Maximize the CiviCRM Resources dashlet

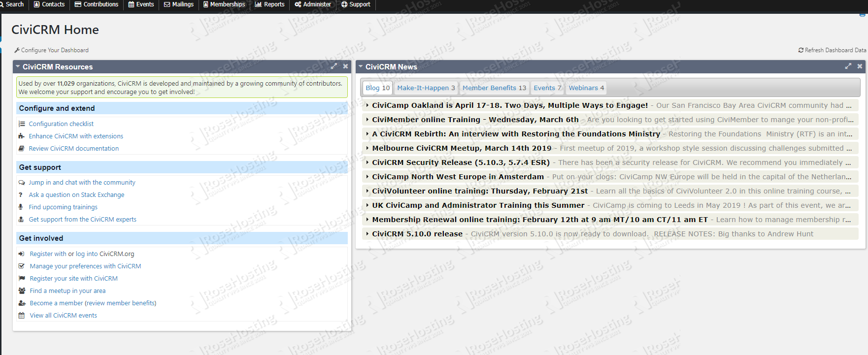334,66
